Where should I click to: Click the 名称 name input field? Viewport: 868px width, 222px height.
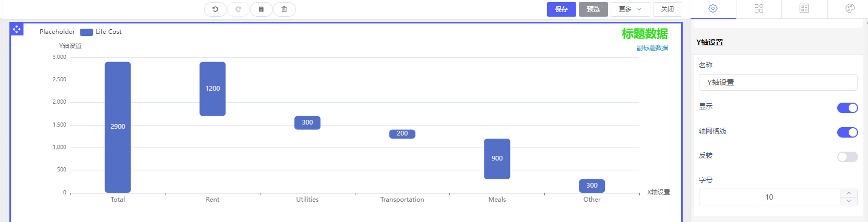coord(778,82)
